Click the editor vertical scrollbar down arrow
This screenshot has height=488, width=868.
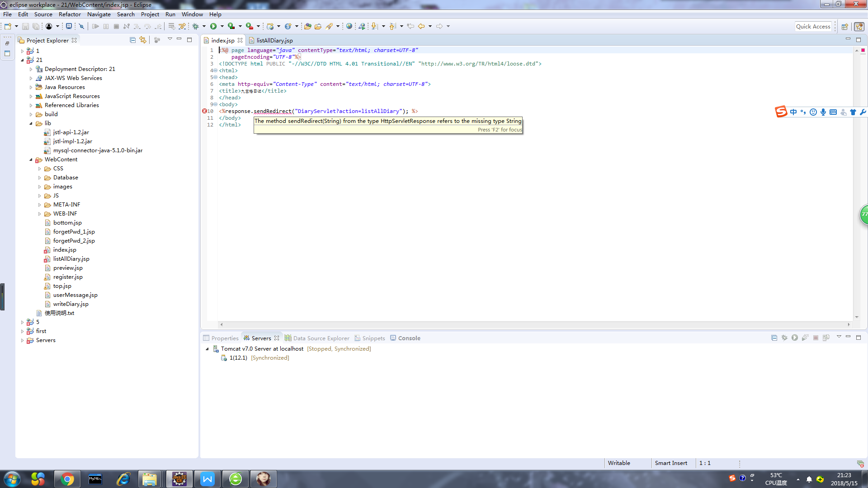[x=857, y=317]
